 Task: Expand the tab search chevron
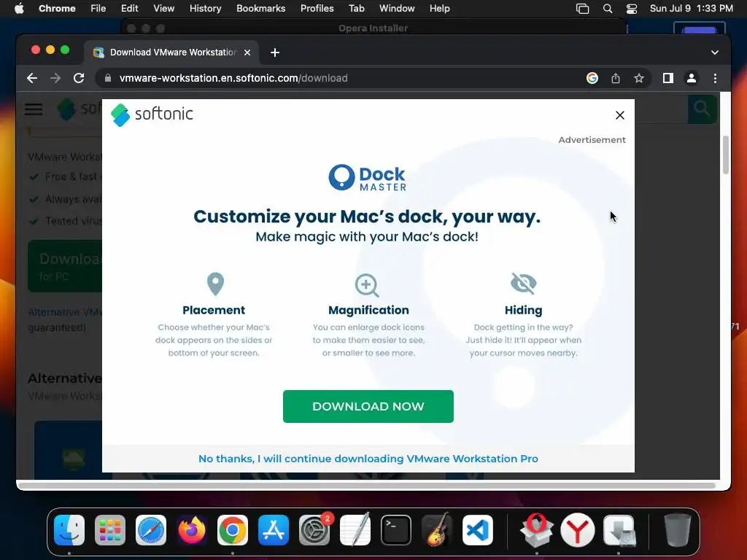coord(715,52)
